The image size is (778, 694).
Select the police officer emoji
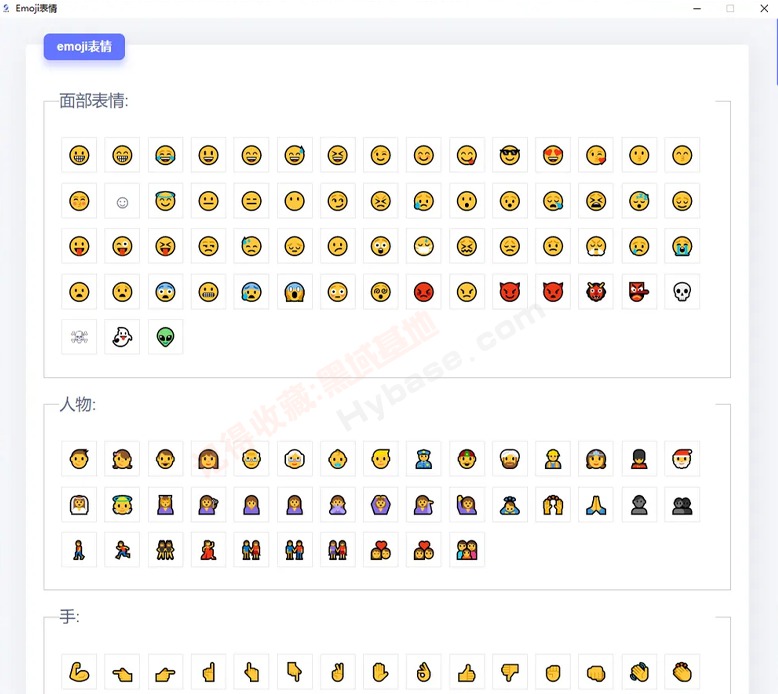[423, 459]
